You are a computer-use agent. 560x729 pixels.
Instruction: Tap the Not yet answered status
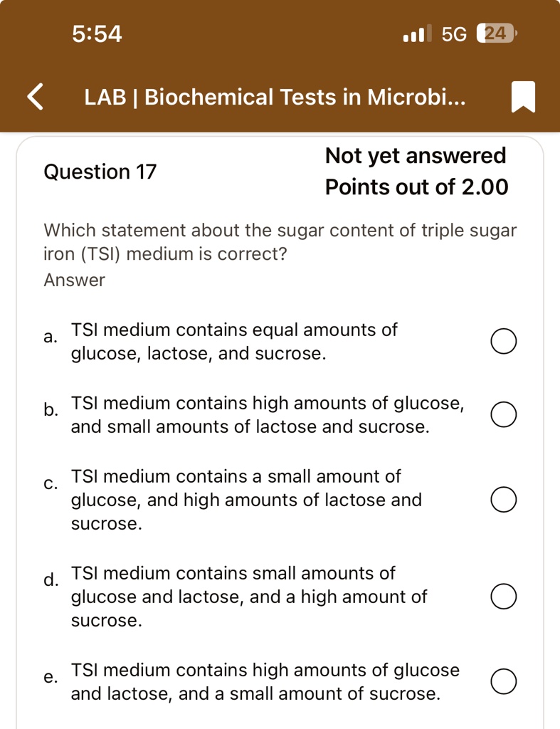[416, 155]
